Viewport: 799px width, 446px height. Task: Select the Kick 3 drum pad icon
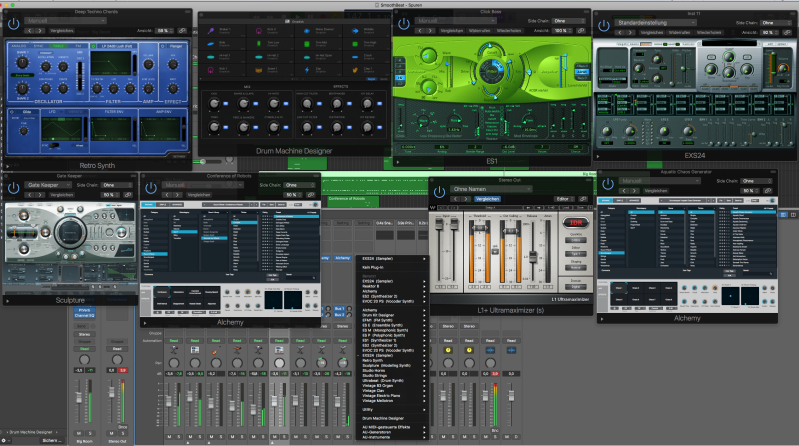(258, 31)
